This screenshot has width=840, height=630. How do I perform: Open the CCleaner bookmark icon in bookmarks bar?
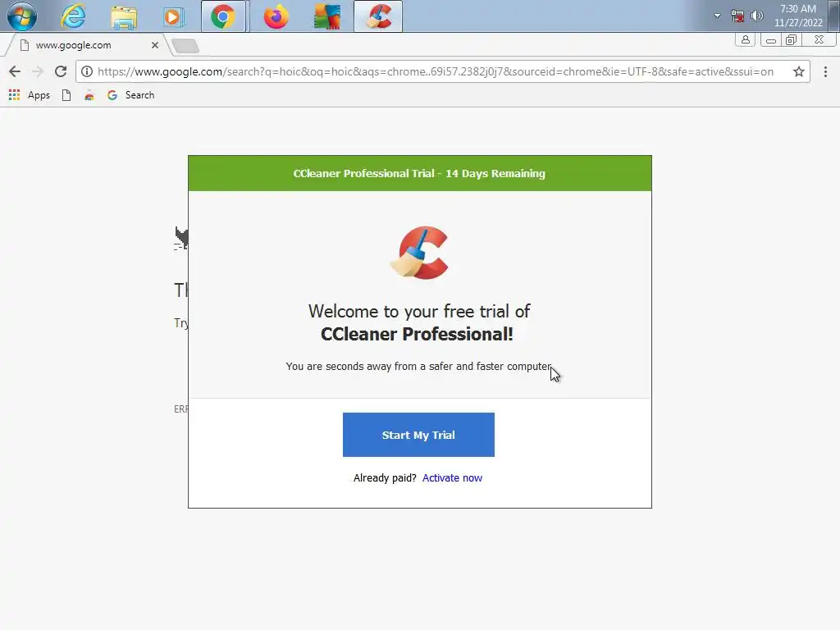[89, 95]
